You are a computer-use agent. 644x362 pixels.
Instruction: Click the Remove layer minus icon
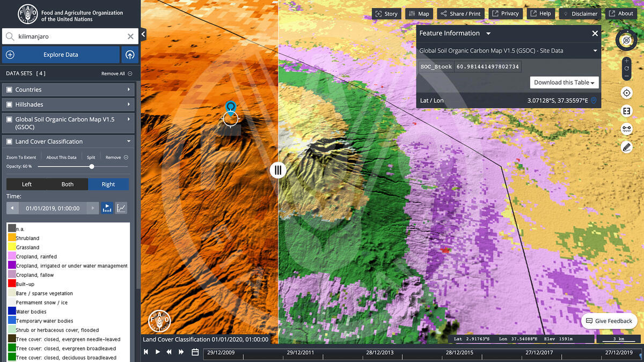click(126, 158)
